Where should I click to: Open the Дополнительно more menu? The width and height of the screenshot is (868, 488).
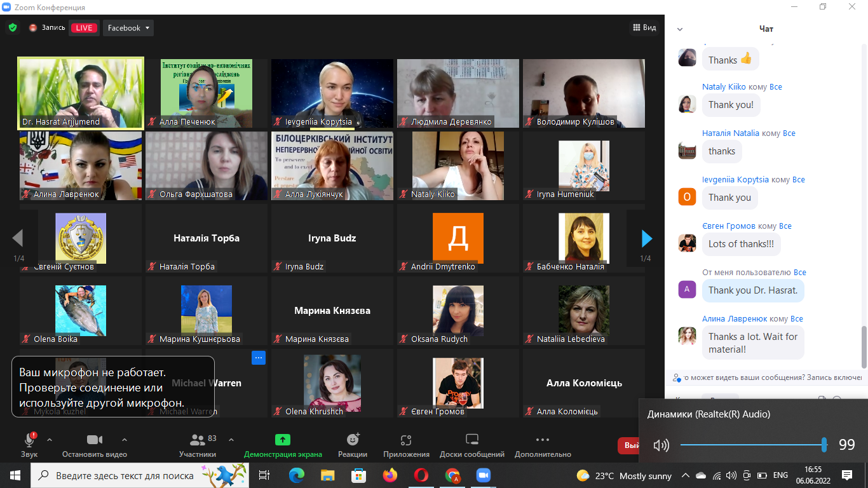coord(543,445)
